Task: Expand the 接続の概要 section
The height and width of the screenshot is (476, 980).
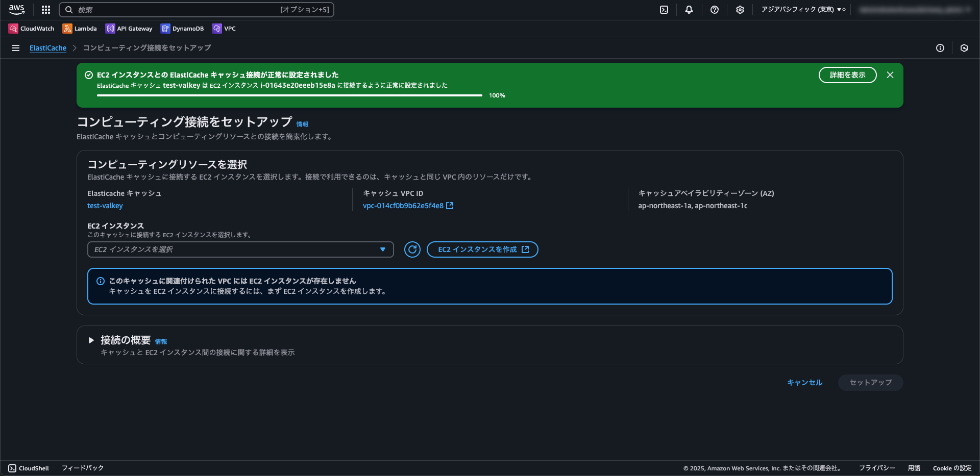Action: (x=91, y=340)
